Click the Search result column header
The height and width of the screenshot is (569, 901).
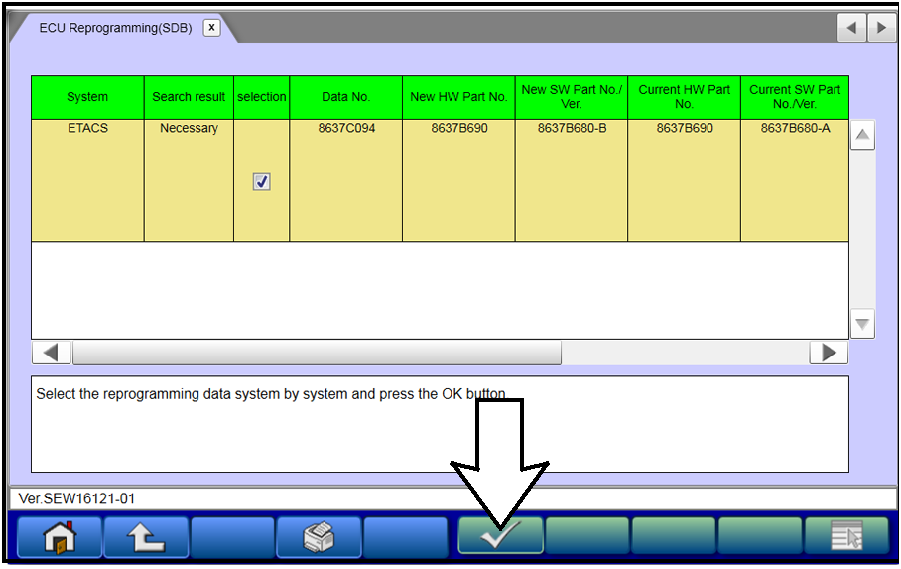click(x=189, y=97)
